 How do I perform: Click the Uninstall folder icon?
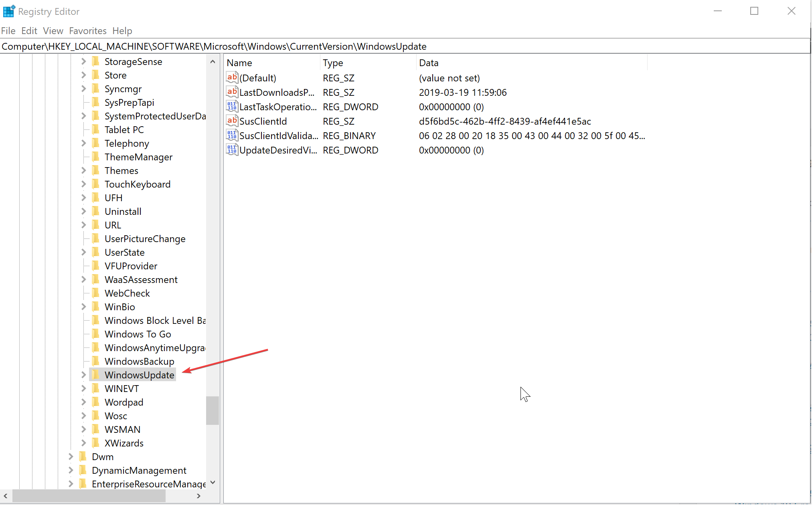tap(96, 211)
